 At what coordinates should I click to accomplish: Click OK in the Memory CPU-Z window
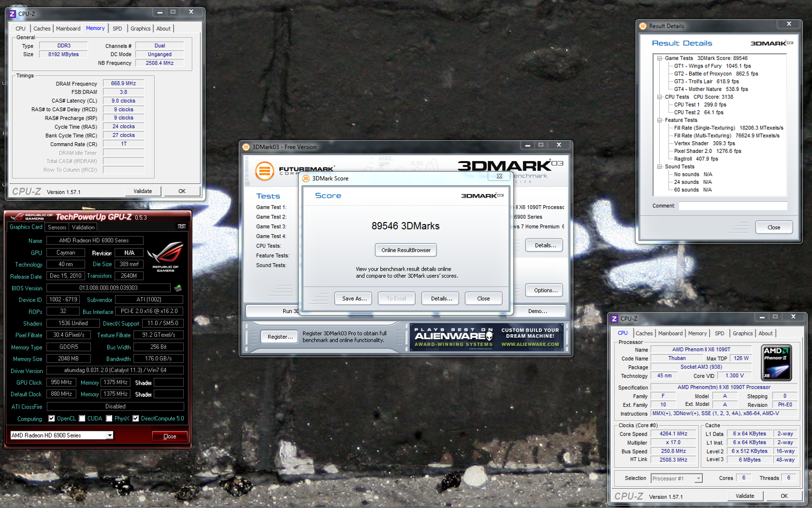tap(182, 192)
